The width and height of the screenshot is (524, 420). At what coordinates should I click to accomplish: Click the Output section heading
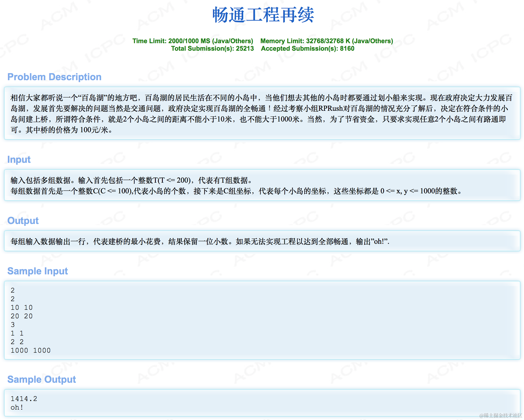pos(23,221)
